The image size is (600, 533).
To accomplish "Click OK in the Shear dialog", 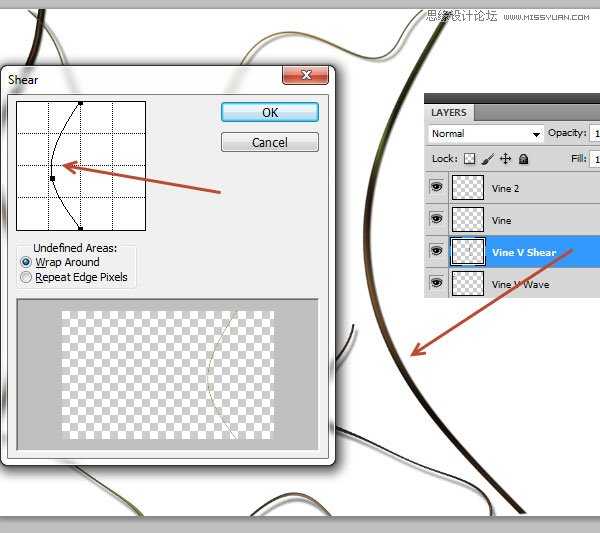I will (x=270, y=112).
